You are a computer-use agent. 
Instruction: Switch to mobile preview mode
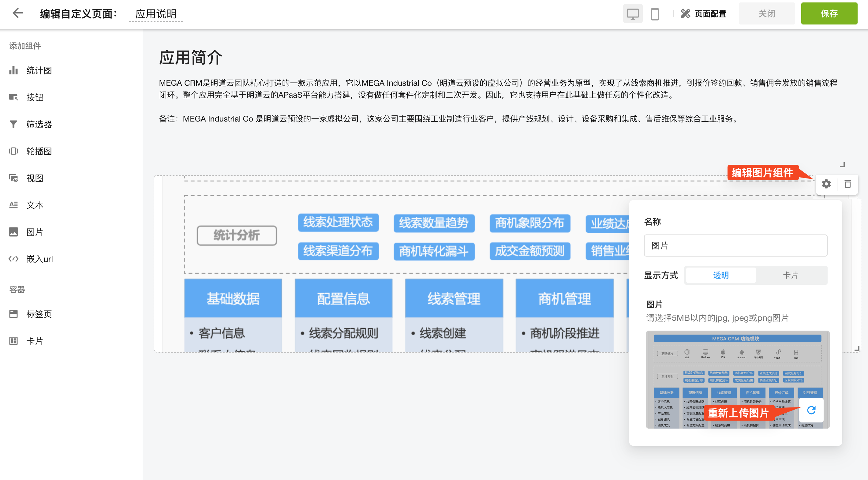click(655, 14)
